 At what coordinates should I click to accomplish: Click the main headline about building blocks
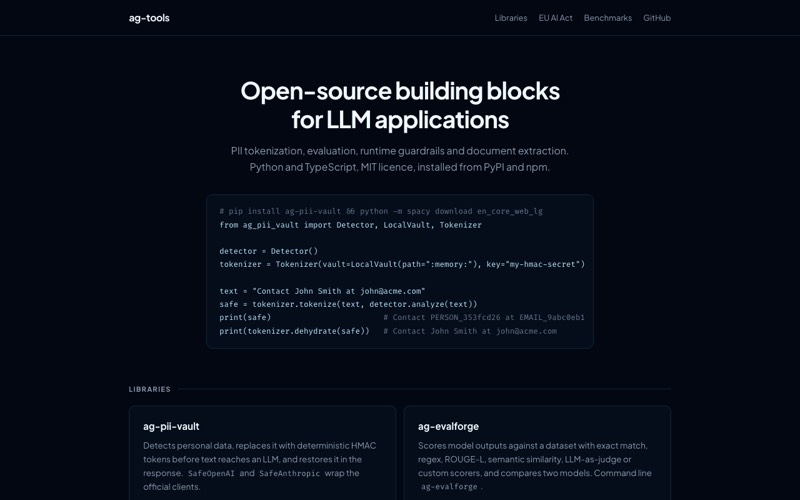coord(400,105)
